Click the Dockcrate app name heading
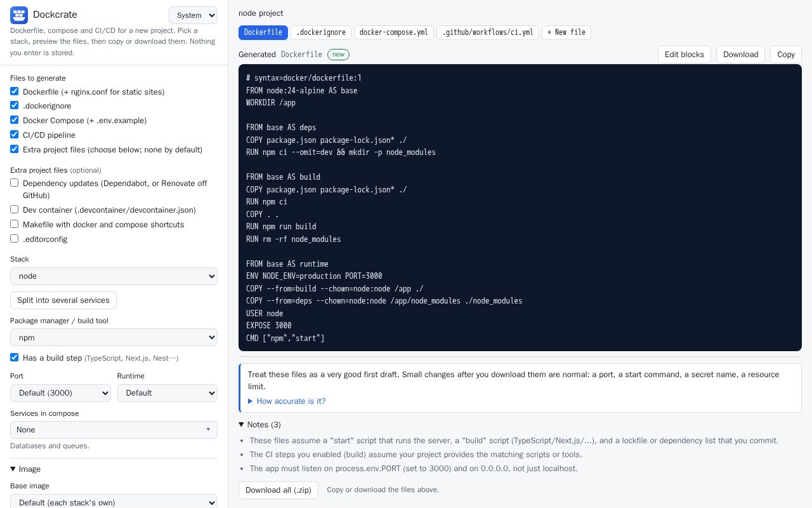 pyautogui.click(x=55, y=15)
